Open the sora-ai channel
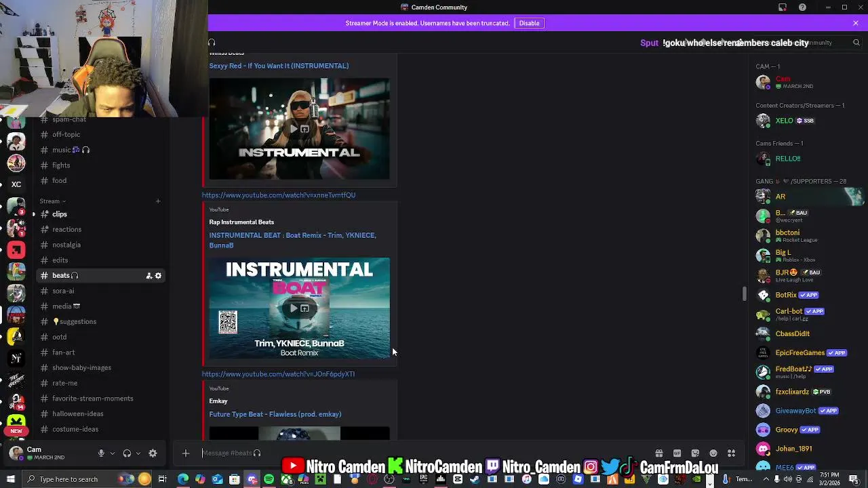The width and height of the screenshot is (868, 488). [102, 291]
